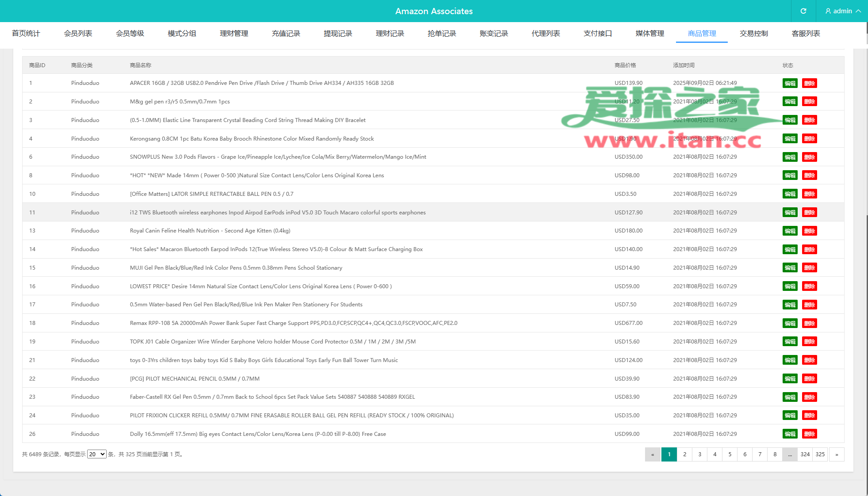The width and height of the screenshot is (868, 496).
Task: Go to 会员列表 tab
Action: pyautogui.click(x=78, y=34)
